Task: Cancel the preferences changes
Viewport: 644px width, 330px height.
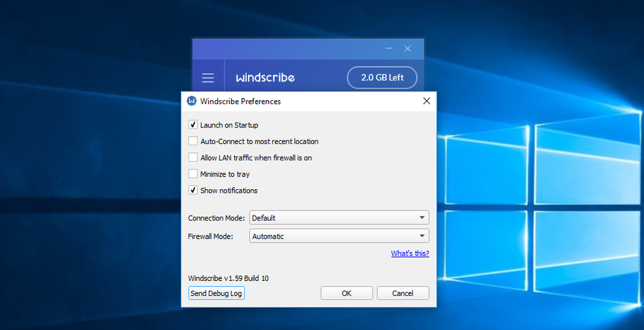Action: [403, 293]
